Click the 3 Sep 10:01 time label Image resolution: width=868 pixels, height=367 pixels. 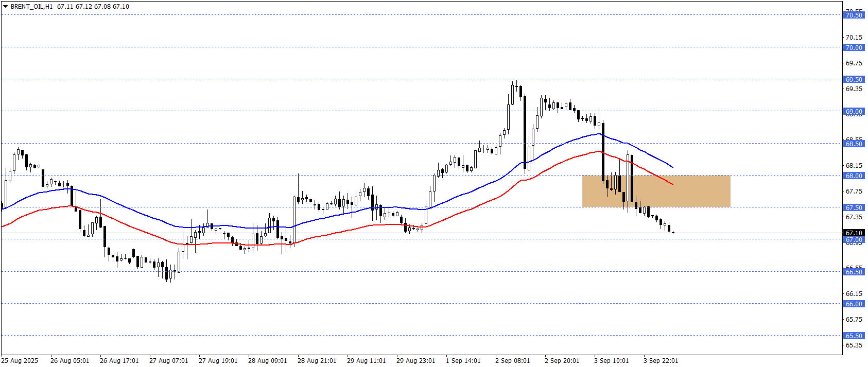pyautogui.click(x=612, y=361)
